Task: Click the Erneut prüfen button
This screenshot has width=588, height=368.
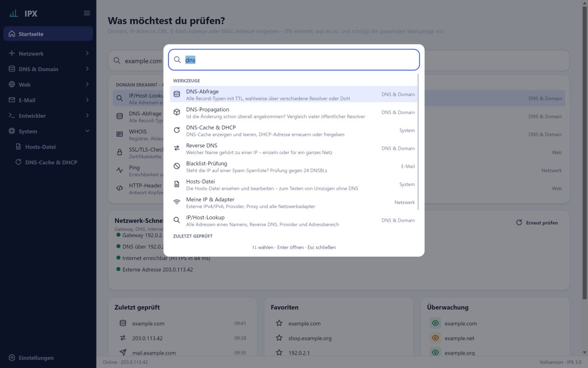Action: [x=537, y=223]
